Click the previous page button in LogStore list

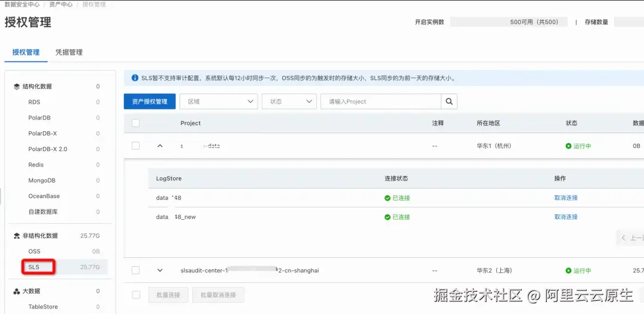[631, 238]
